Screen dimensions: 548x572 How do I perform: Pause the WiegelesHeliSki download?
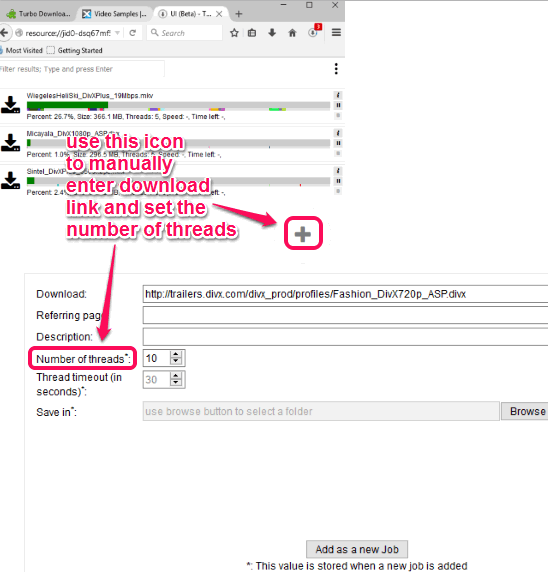point(338,105)
